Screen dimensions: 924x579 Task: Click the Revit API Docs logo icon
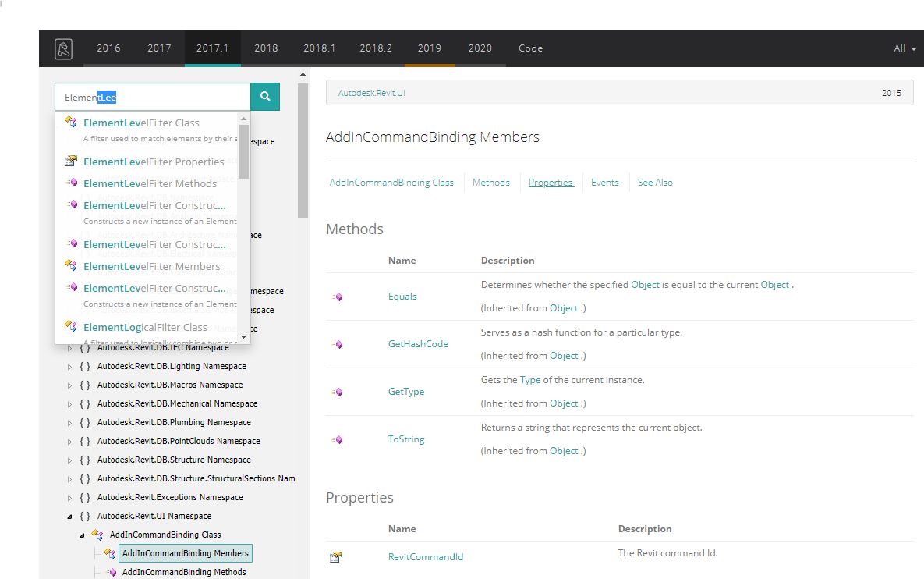[64, 48]
